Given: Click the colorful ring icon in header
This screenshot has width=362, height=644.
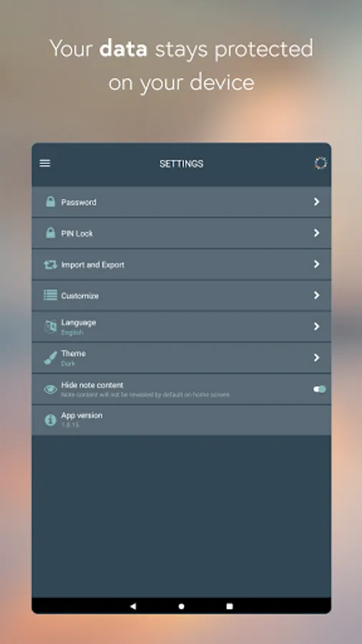Looking at the screenshot, I should pos(321,163).
